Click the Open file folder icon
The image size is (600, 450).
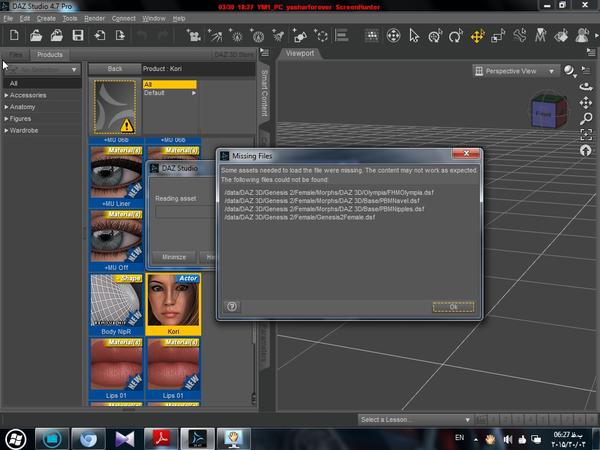(x=36, y=36)
